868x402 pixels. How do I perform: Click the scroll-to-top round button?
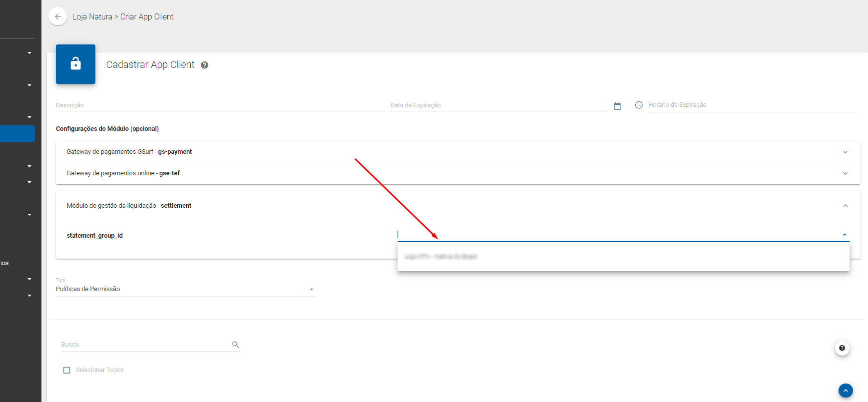point(846,391)
